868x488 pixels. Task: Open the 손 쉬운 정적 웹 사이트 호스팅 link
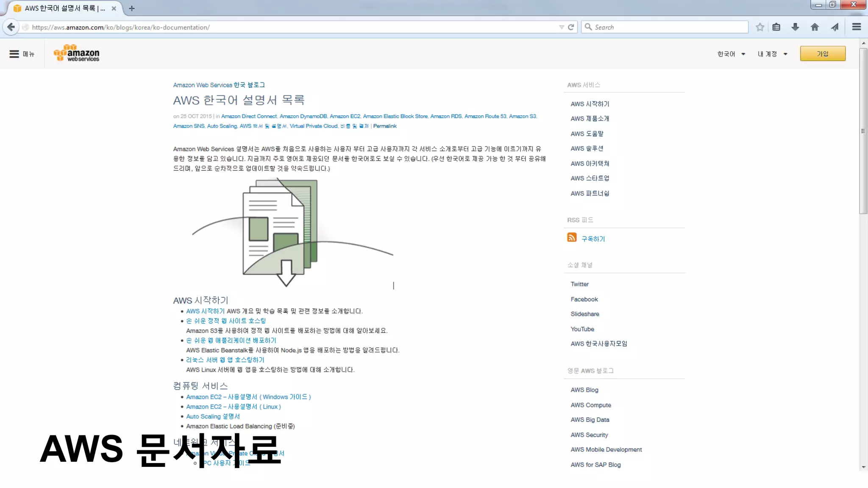coord(226,321)
